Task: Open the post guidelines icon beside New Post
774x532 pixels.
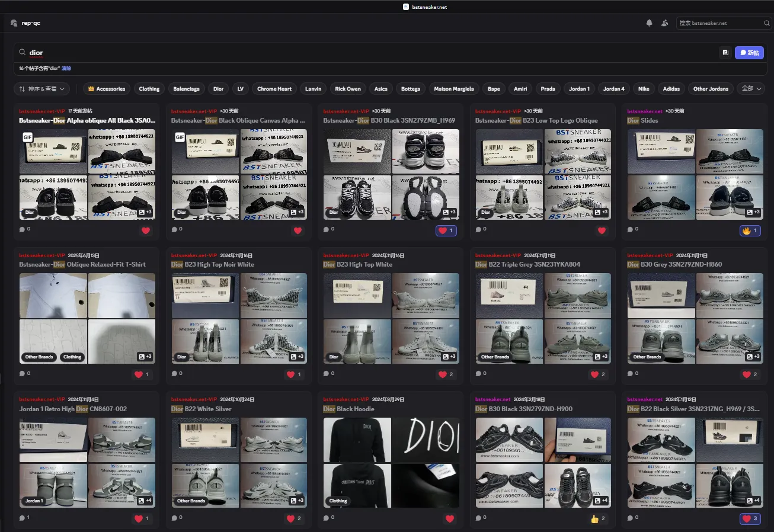Action: tap(725, 53)
